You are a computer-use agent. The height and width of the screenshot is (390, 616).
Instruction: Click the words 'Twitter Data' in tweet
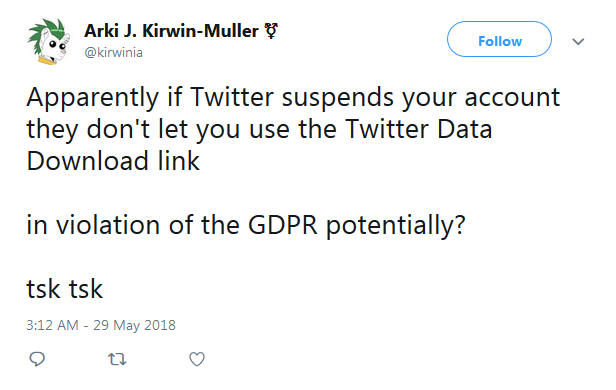click(419, 129)
